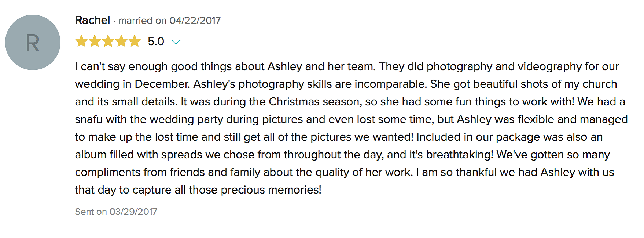Click the fourth gold rating star
The image size is (644, 238).
[x=121, y=41]
